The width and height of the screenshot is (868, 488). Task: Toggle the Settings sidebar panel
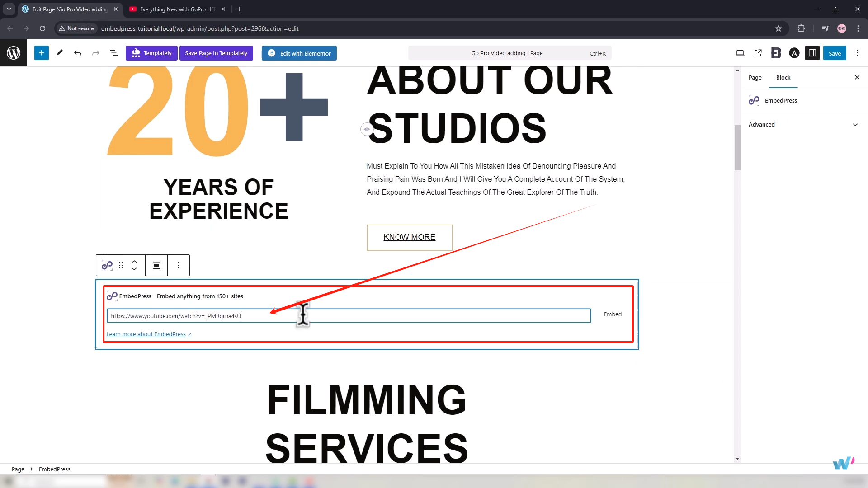pos(812,53)
